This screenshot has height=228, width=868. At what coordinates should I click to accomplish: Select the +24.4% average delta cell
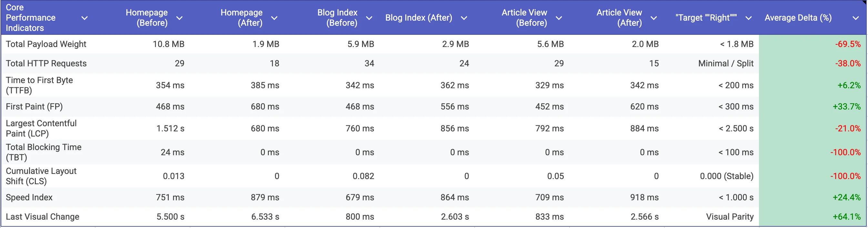tap(847, 197)
